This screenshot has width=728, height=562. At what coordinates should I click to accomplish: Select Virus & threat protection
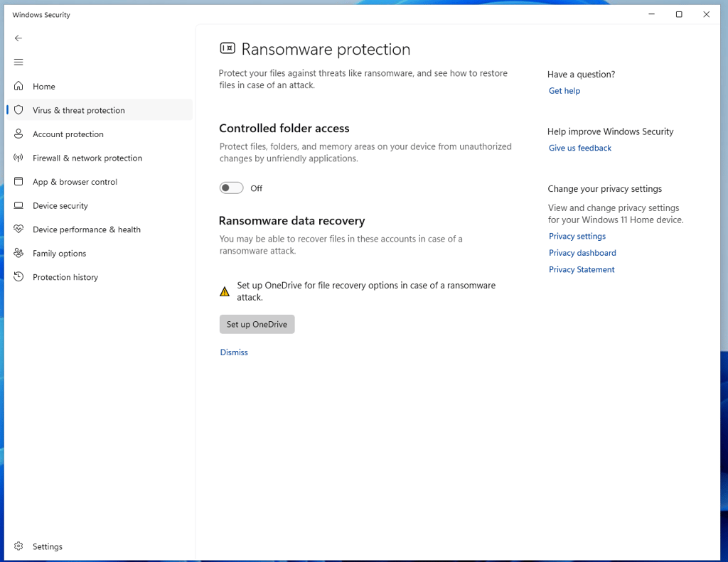point(100,110)
